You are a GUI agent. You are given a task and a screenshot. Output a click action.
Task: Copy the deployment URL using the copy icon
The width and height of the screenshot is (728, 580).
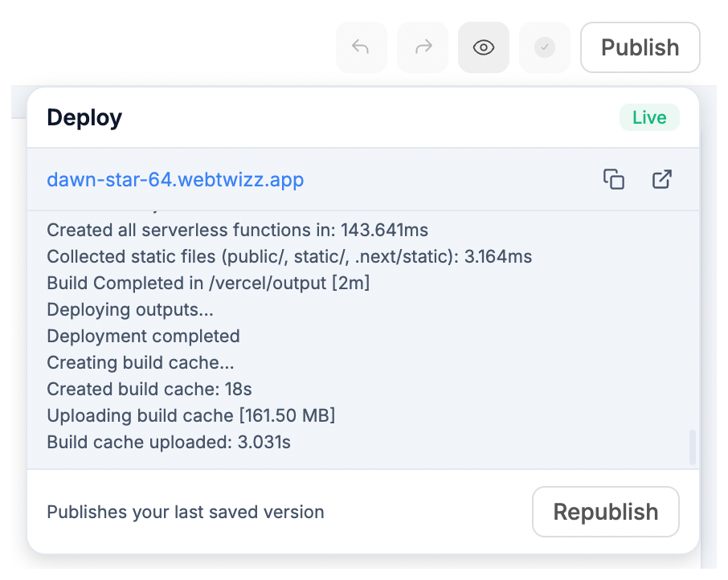pyautogui.click(x=613, y=179)
